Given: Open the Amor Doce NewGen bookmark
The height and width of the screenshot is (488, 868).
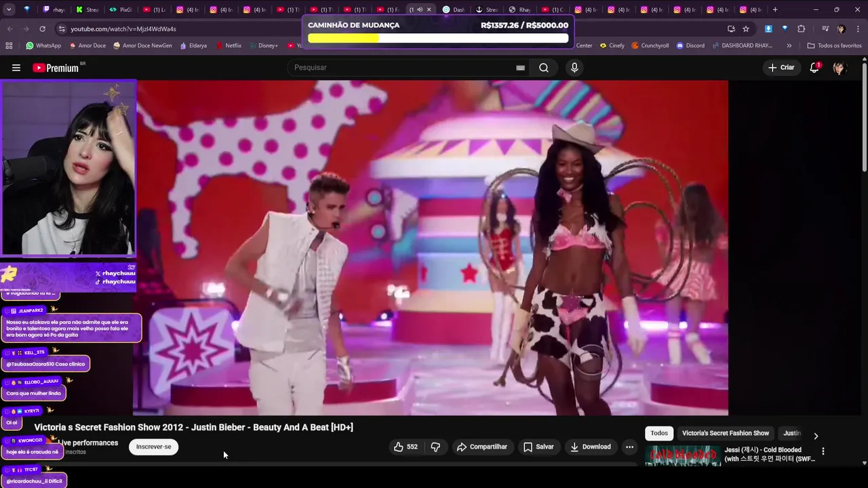Looking at the screenshot, I should pos(142,45).
